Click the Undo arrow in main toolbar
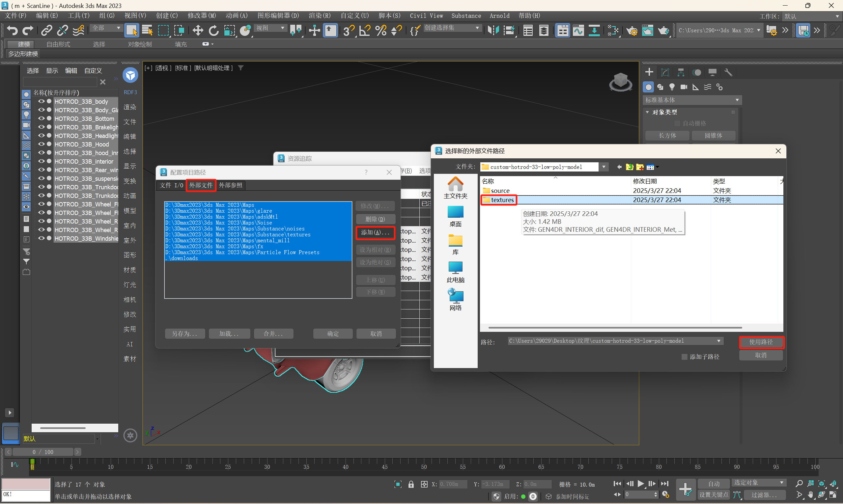 tap(12, 31)
